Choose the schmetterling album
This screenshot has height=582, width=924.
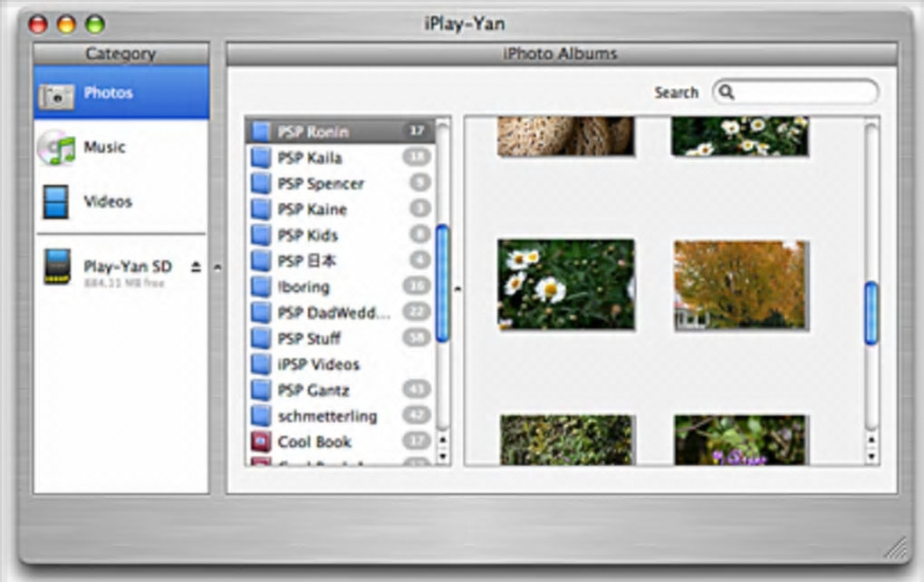tap(326, 417)
